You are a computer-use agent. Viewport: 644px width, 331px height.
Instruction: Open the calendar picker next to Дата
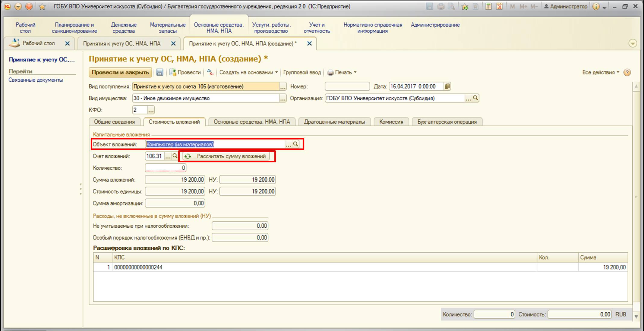447,86
